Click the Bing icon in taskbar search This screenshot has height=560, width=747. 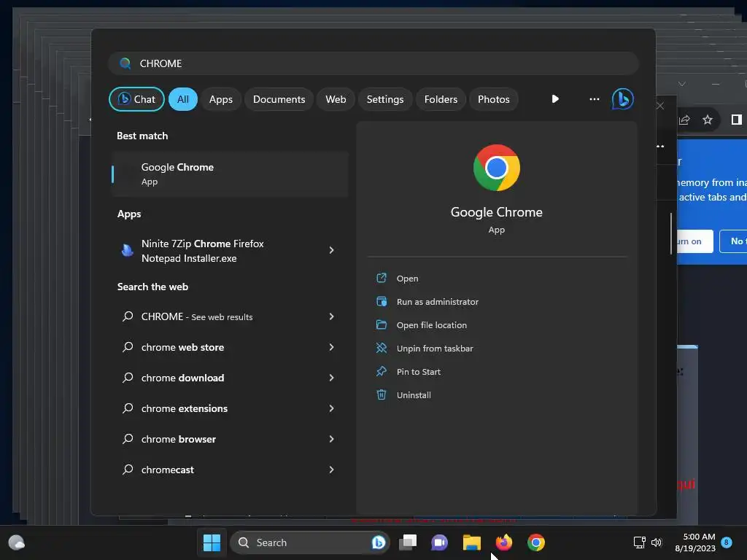[x=379, y=542]
